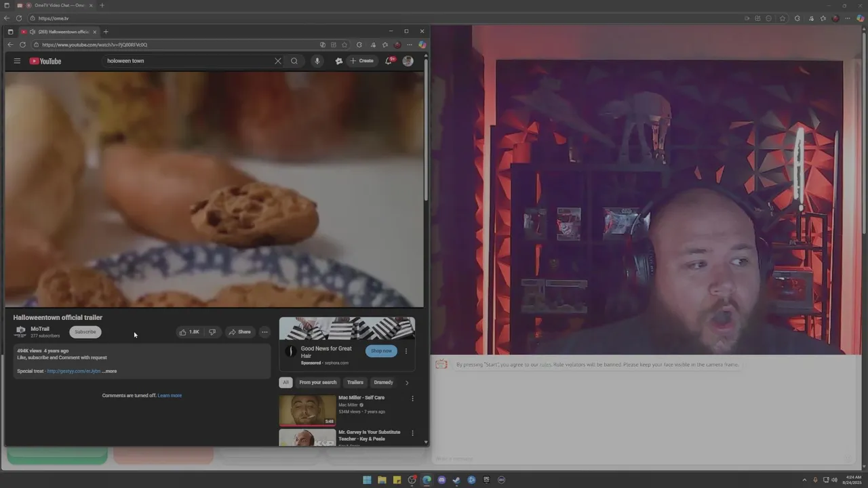
Task: Favorite the OmeTV page with star
Action: 783,18
